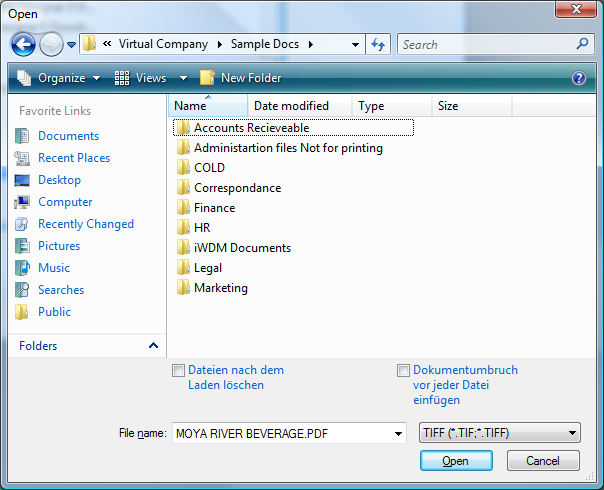This screenshot has height=490, width=604.
Task: Click the Pictures icon in Favorite Links
Action: 22,246
